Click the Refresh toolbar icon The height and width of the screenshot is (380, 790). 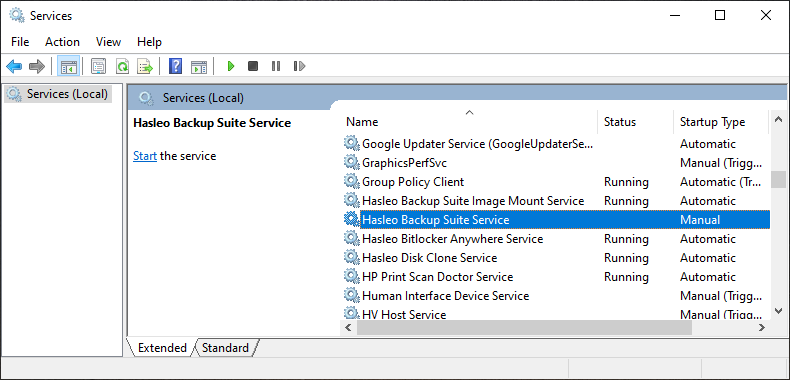(x=122, y=66)
